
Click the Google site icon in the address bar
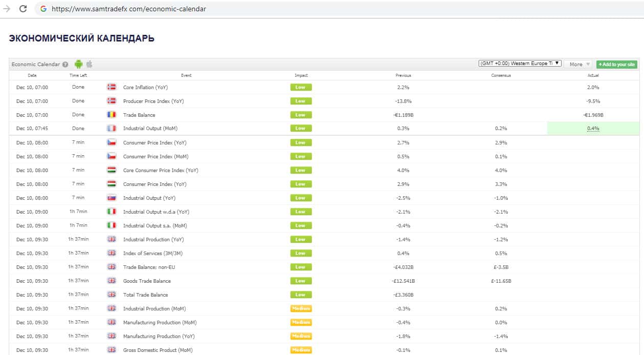(43, 9)
